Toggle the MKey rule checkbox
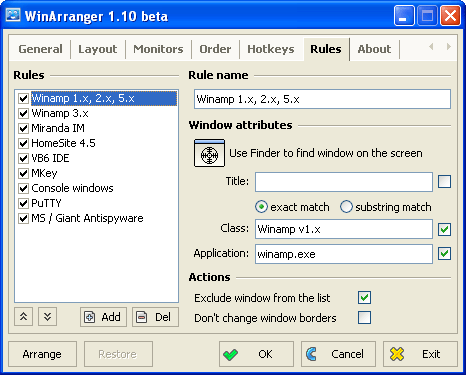466x375 pixels. [x=23, y=173]
